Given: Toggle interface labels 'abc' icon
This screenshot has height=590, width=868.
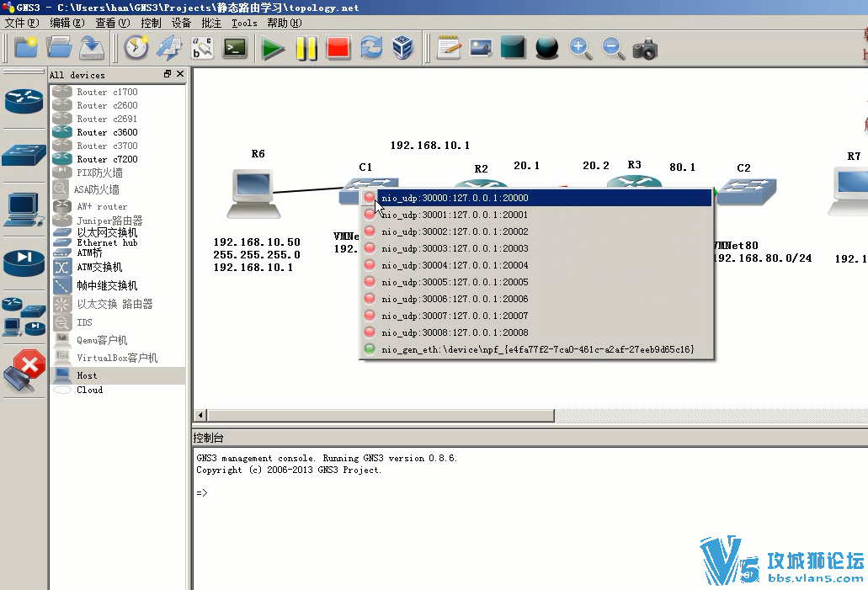Looking at the screenshot, I should pos(202,48).
